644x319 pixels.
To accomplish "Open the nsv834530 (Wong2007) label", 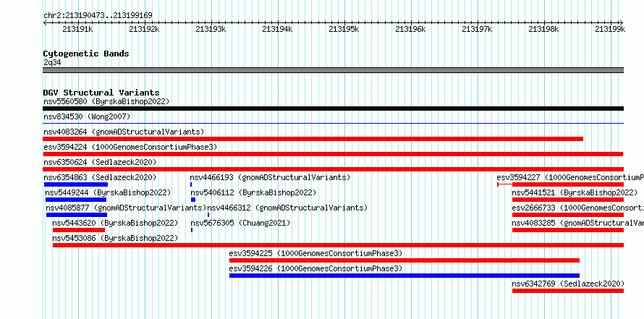I will click(x=87, y=116).
